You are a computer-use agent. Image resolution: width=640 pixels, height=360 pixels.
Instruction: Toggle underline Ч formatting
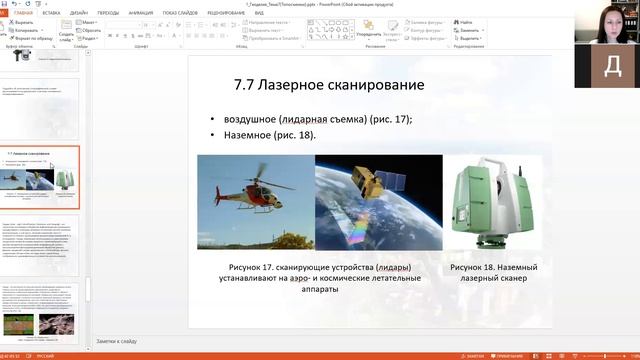pyautogui.click(x=125, y=36)
